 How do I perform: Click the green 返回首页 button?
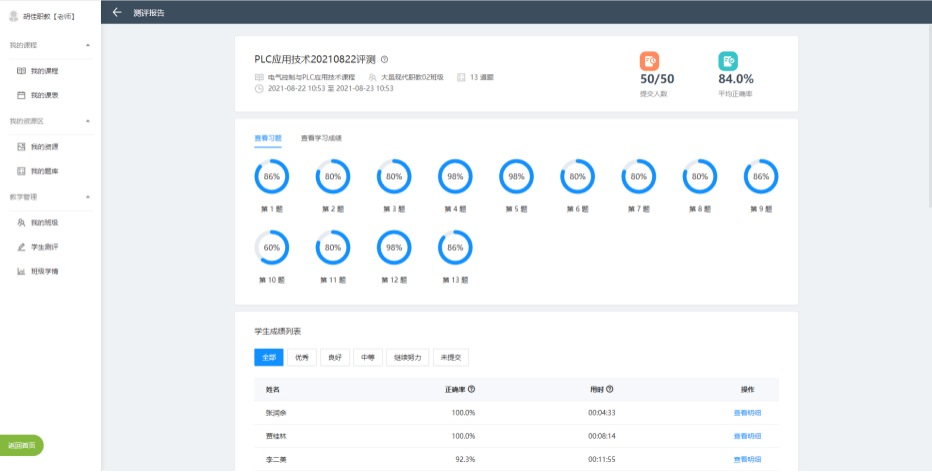click(21, 445)
